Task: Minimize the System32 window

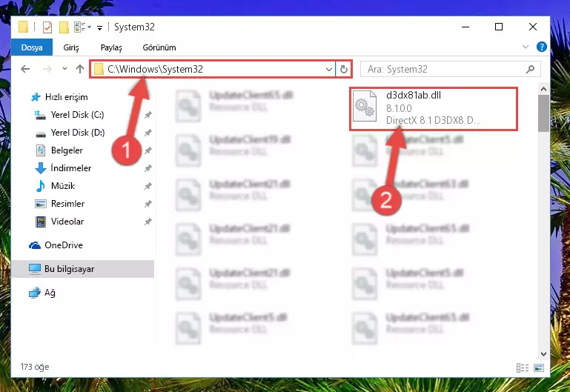Action: pos(465,27)
